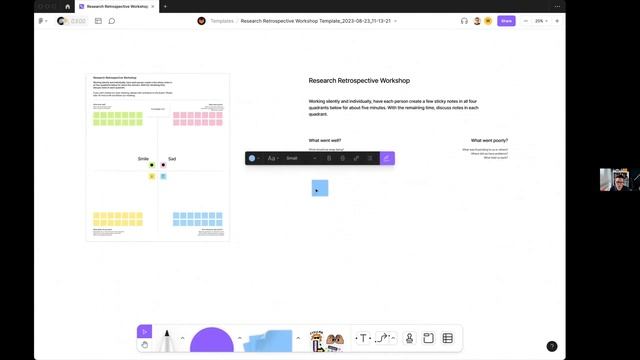Toggle the purple author signature button
This screenshot has height=360, width=640.
[x=387, y=158]
